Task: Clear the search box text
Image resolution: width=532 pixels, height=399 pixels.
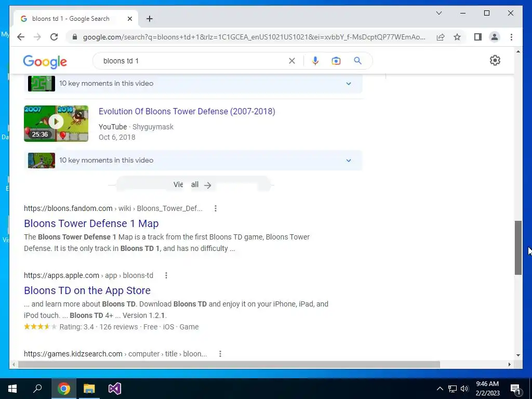Action: pos(292,61)
